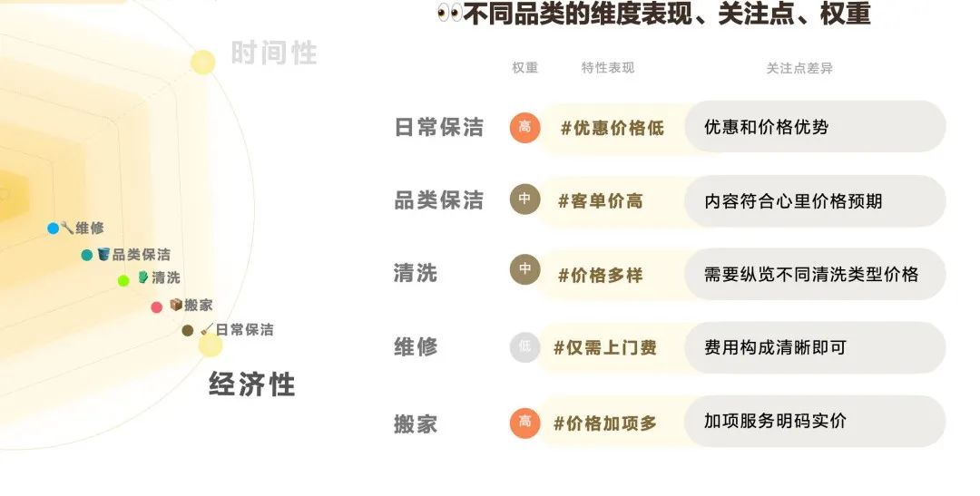Select the pink 搬家 data point

coord(157,306)
